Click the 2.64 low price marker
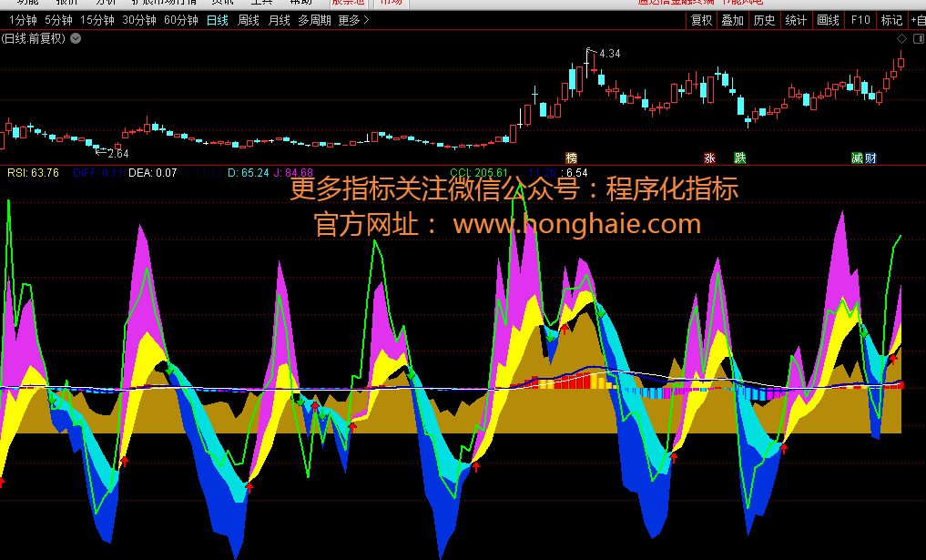926x560 pixels. click(117, 152)
